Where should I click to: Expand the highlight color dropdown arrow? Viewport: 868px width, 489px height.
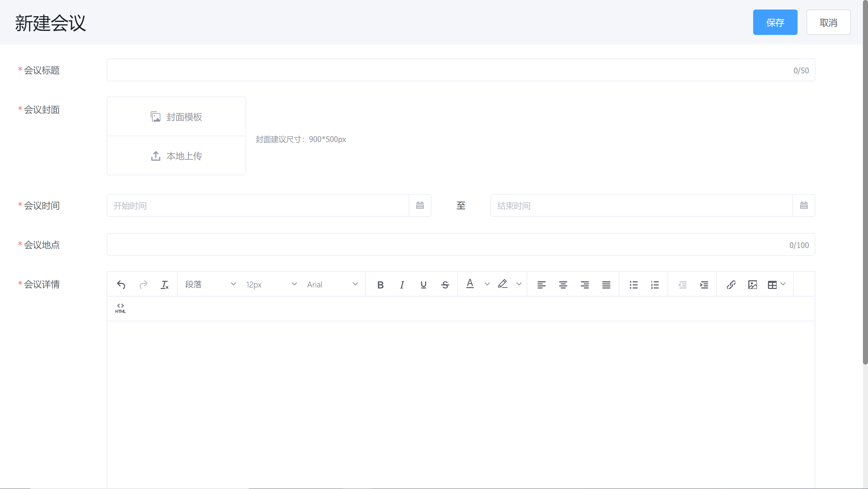coord(519,284)
